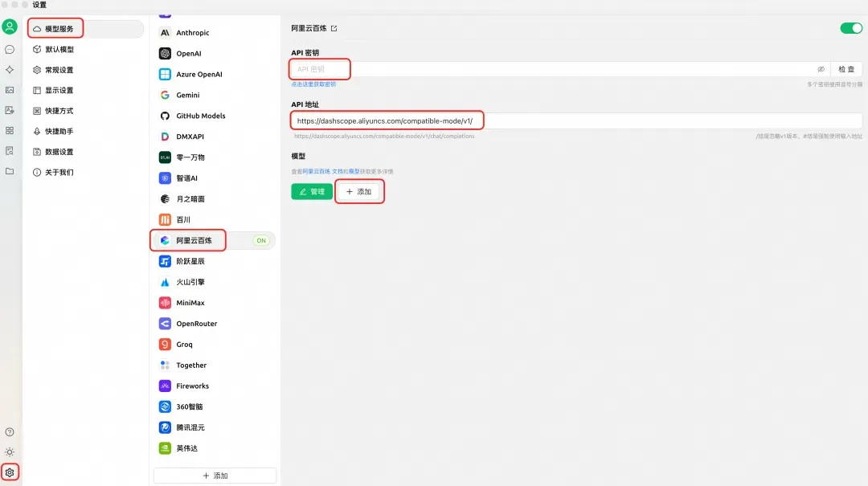868x486 pixels.
Task: Select 英伟达 provider name
Action: click(x=186, y=447)
